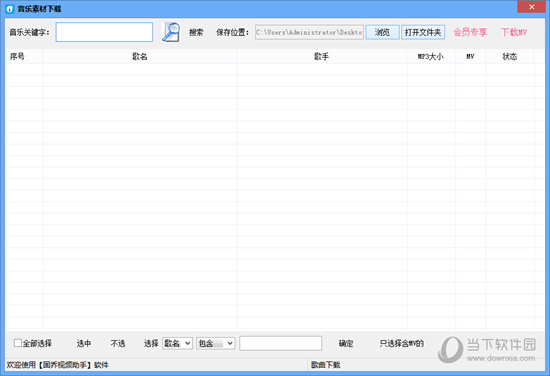Sort by 歌名 column header

(140, 56)
